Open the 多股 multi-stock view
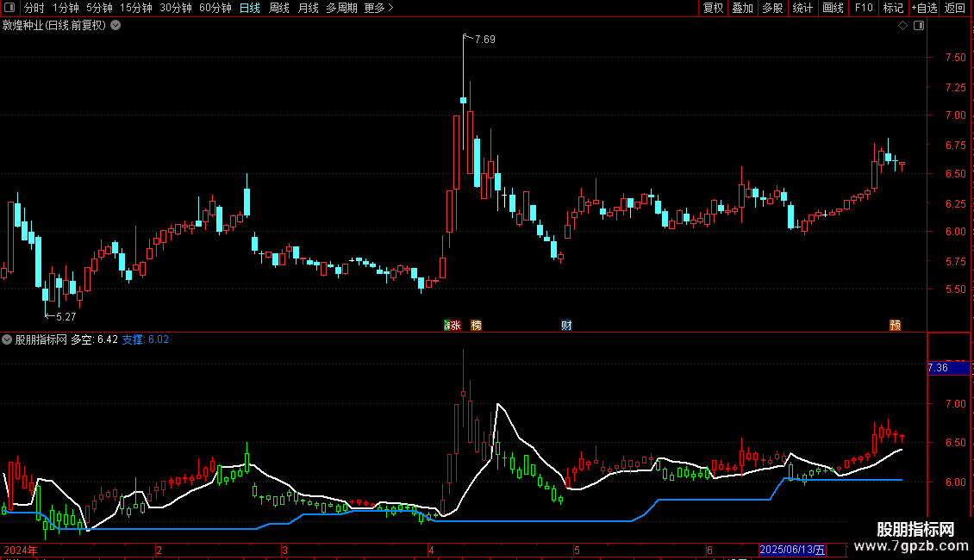Image resolution: width=974 pixels, height=560 pixels. (773, 8)
